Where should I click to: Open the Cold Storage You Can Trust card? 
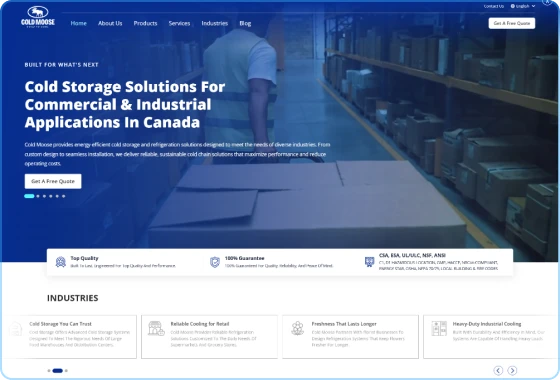(x=70, y=336)
